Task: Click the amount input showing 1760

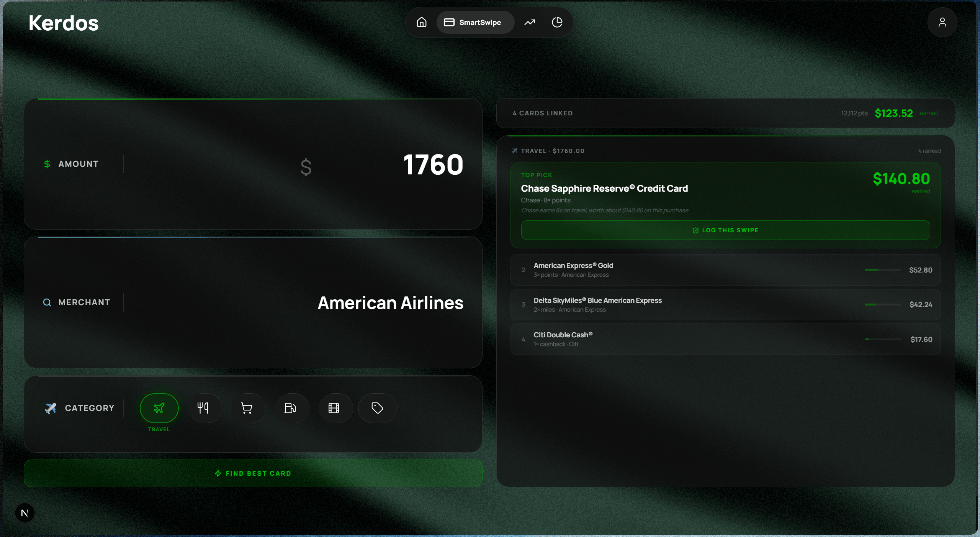Action: tap(433, 165)
